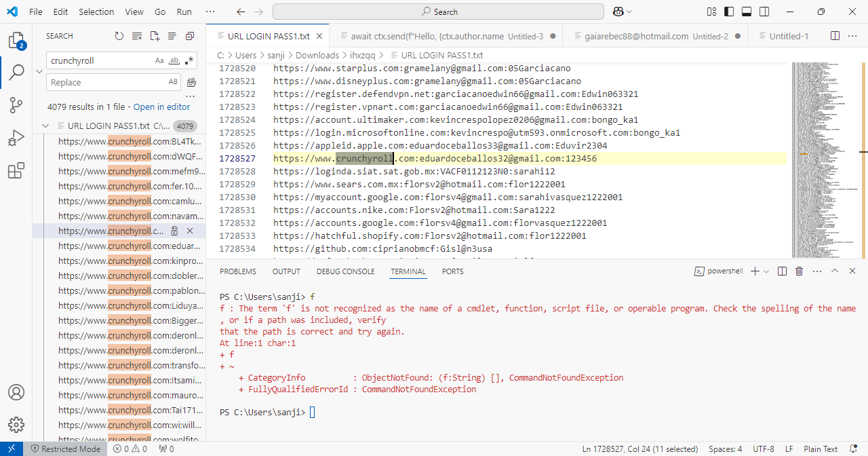Collapse the URL LOGIN PASS1.txt results tree
This screenshot has height=456, width=868.
coord(45,126)
